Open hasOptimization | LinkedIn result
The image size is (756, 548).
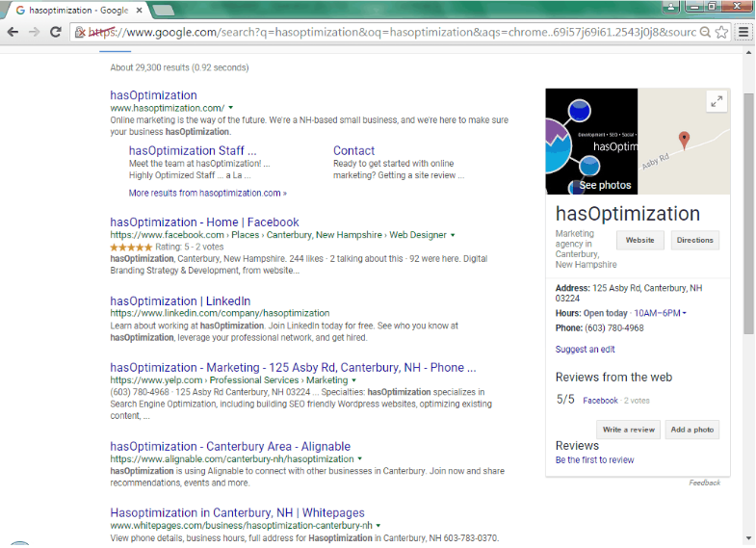tap(180, 301)
